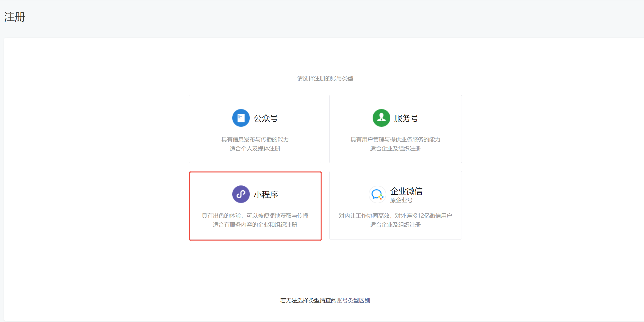Click the 请选择注册的账号类型 prompt
The image size is (644, 322).
325,79
